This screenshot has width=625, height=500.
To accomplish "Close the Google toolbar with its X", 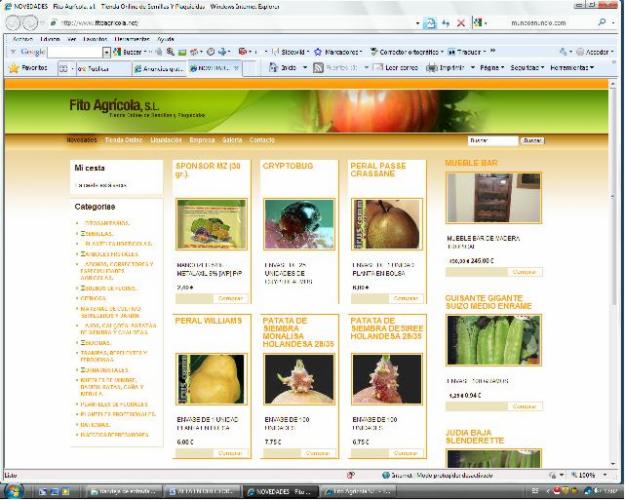I will [x=13, y=52].
